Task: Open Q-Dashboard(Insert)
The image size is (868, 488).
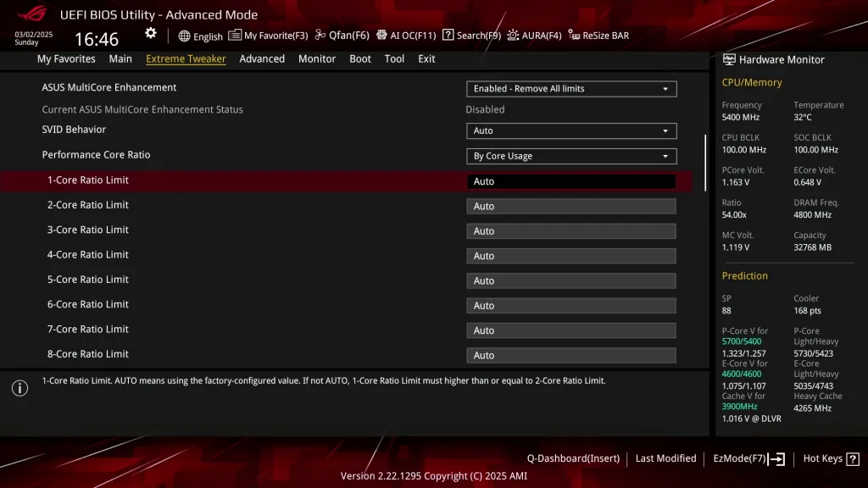Action: pyautogui.click(x=573, y=458)
